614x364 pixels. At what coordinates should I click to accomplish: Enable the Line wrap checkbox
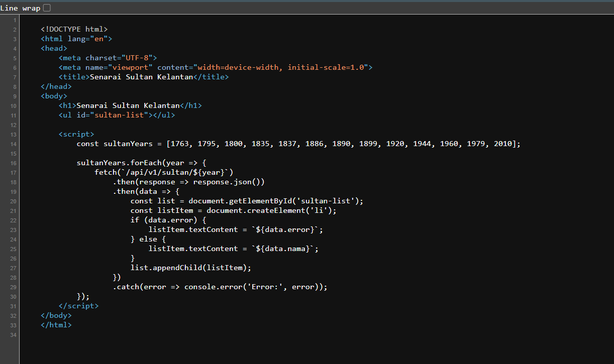coord(47,8)
